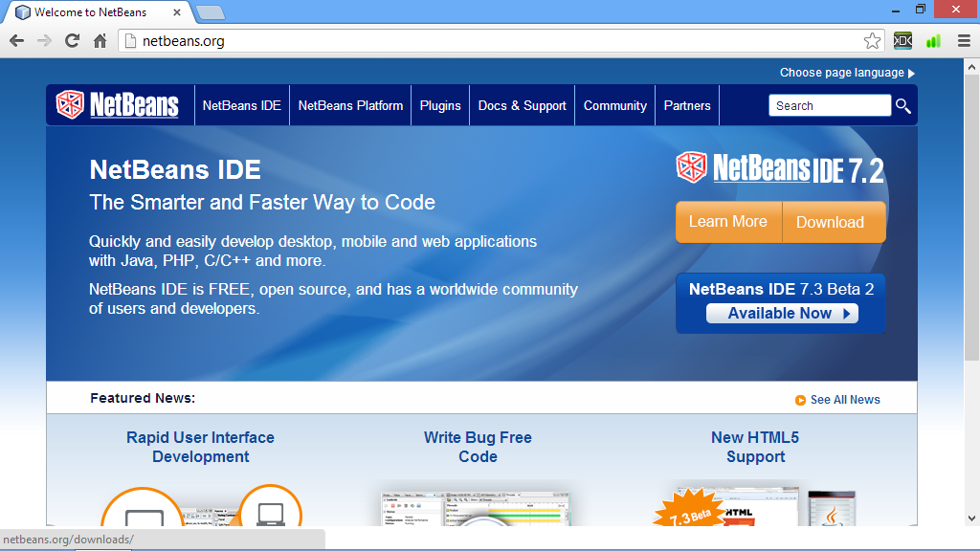The width and height of the screenshot is (980, 551).
Task: Open the Chrome hamburger menu
Action: point(964,41)
